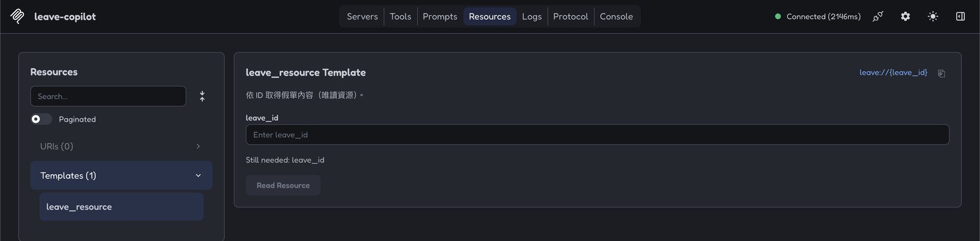Focus the Resources search field
Screen dimensions: 980x241
[108, 96]
